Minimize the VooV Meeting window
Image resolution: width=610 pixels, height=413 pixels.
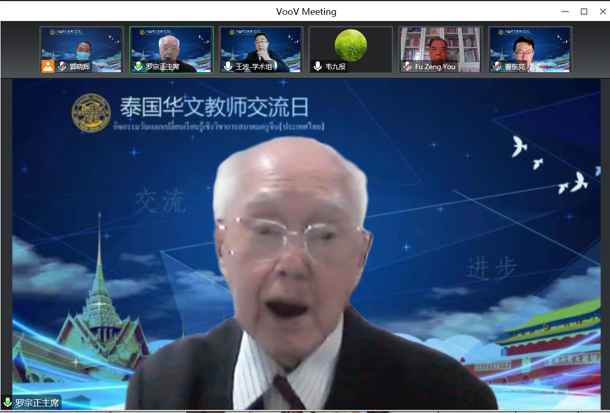[565, 12]
